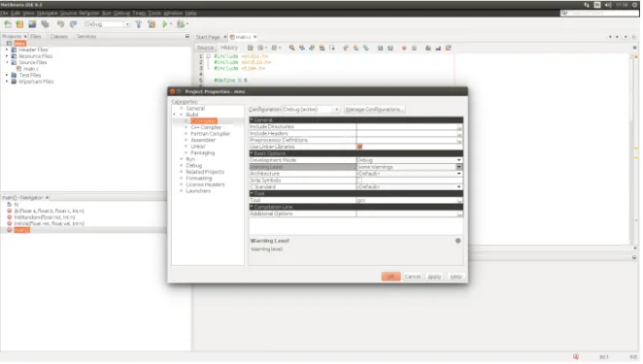The width and height of the screenshot is (643, 364).
Task: Open the sound volume indicator in top panel
Action: point(608,5)
